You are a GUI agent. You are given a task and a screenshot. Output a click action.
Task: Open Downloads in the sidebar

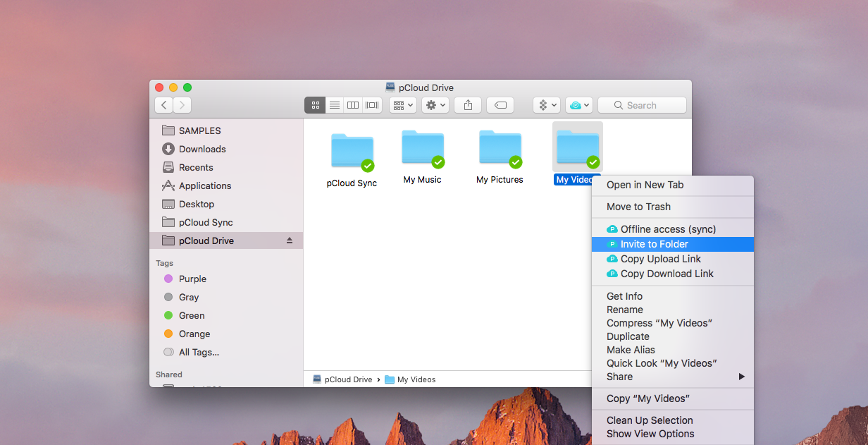pyautogui.click(x=201, y=149)
